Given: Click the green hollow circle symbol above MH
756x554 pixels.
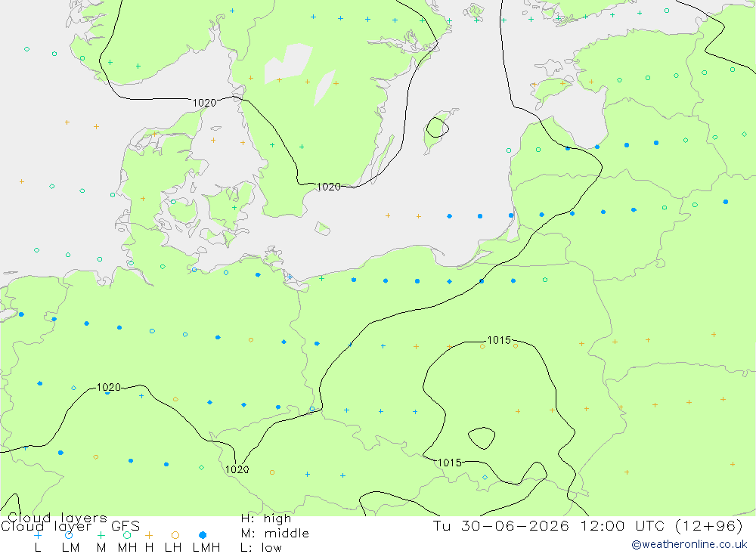Looking at the screenshot, I should pos(127,535).
